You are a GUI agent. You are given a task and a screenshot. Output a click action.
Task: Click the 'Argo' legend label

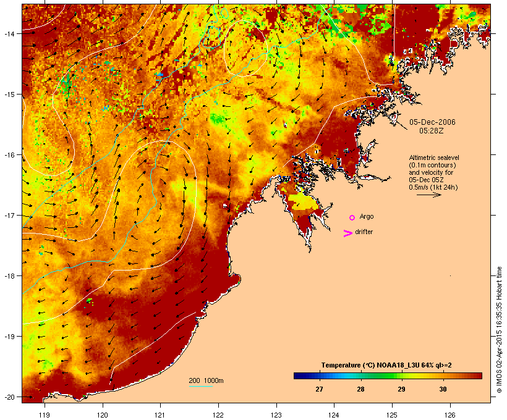tap(367, 216)
